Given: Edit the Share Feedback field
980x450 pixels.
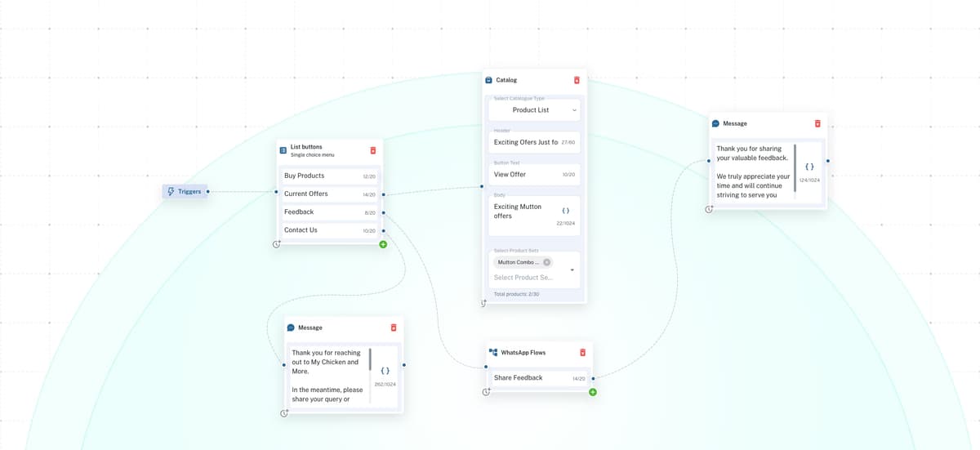Looking at the screenshot, I should click(x=539, y=378).
